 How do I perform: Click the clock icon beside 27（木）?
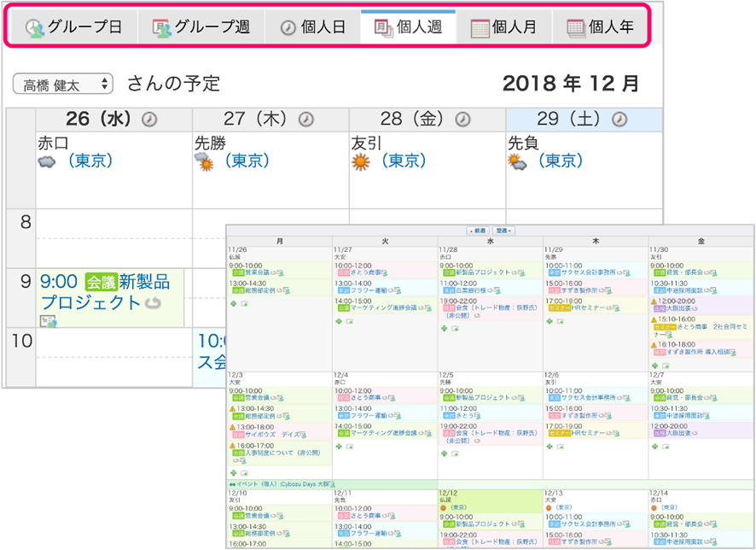[305, 120]
